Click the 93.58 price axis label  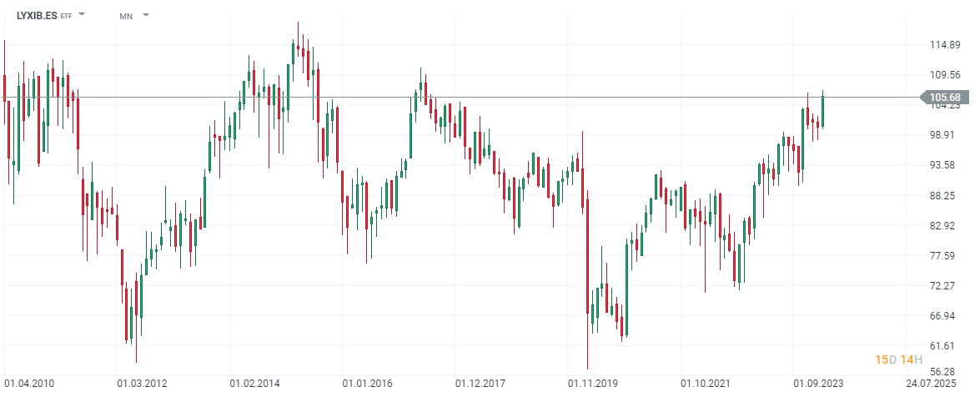946,165
